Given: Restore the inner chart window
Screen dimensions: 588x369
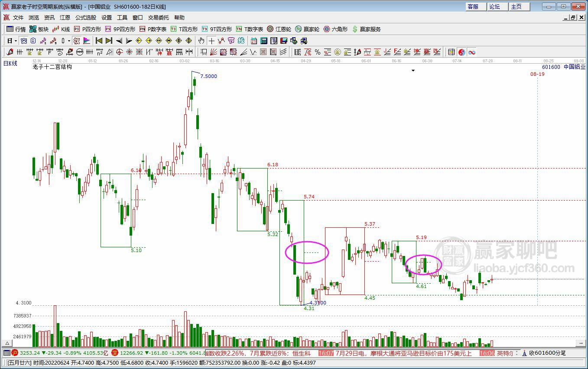Looking at the screenshot, I should tap(573, 18).
